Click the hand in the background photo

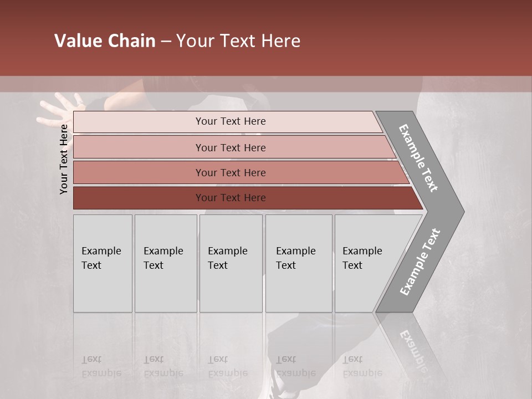point(58,110)
